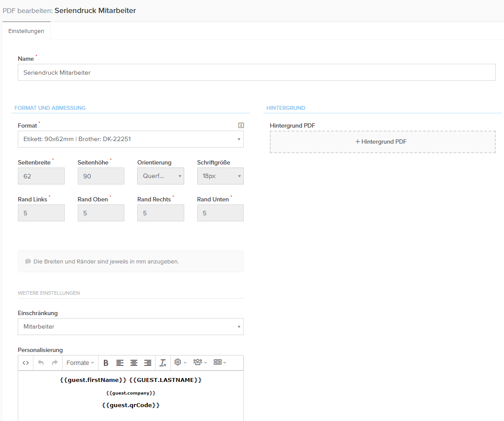Open source code view in editor

pos(26,363)
